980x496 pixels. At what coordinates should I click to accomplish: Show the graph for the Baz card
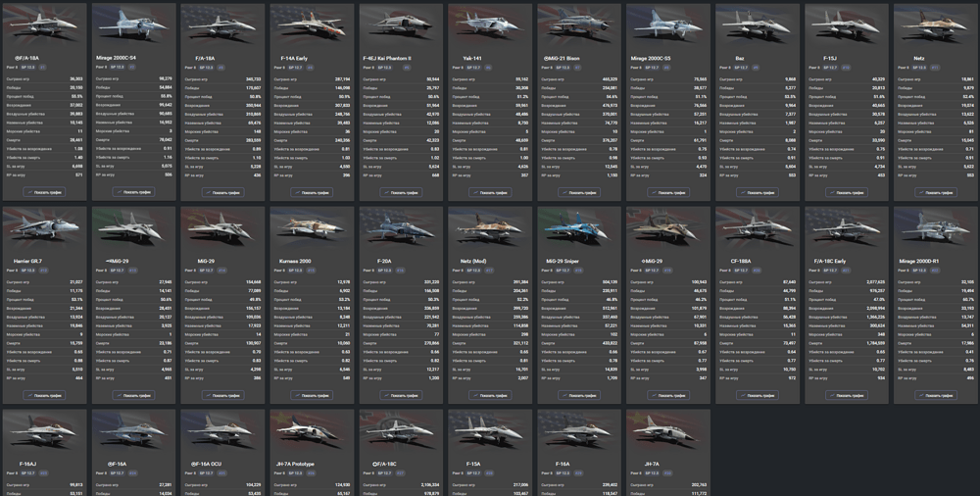pyautogui.click(x=756, y=192)
